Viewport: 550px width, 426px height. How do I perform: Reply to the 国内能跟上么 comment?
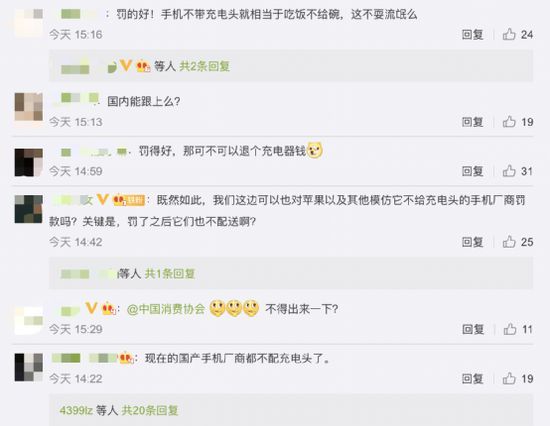[472, 122]
